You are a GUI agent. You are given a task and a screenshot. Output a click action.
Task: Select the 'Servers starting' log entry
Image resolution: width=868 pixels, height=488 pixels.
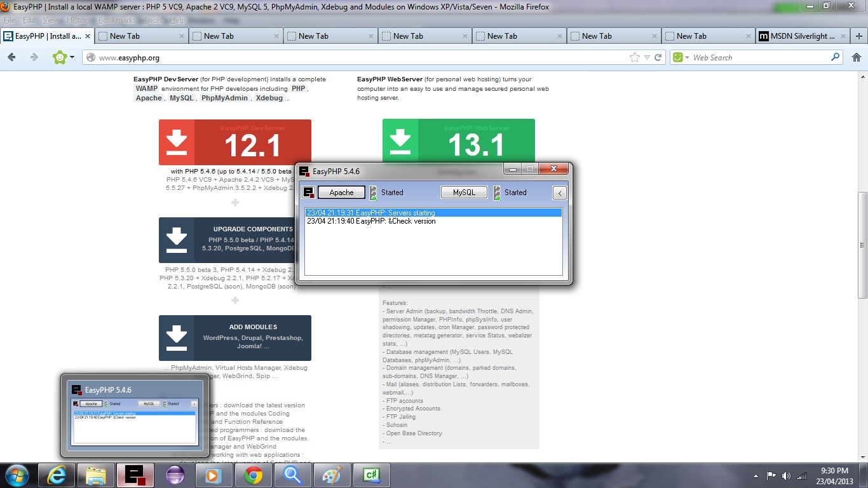(433, 213)
